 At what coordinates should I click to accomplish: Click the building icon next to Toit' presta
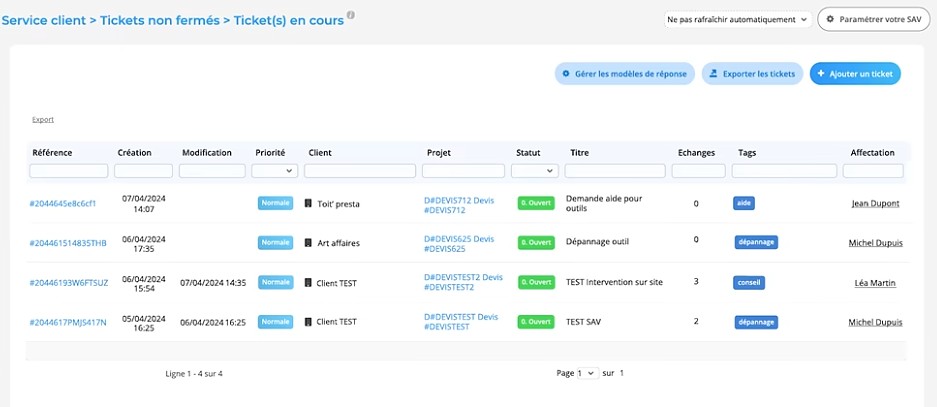308,204
